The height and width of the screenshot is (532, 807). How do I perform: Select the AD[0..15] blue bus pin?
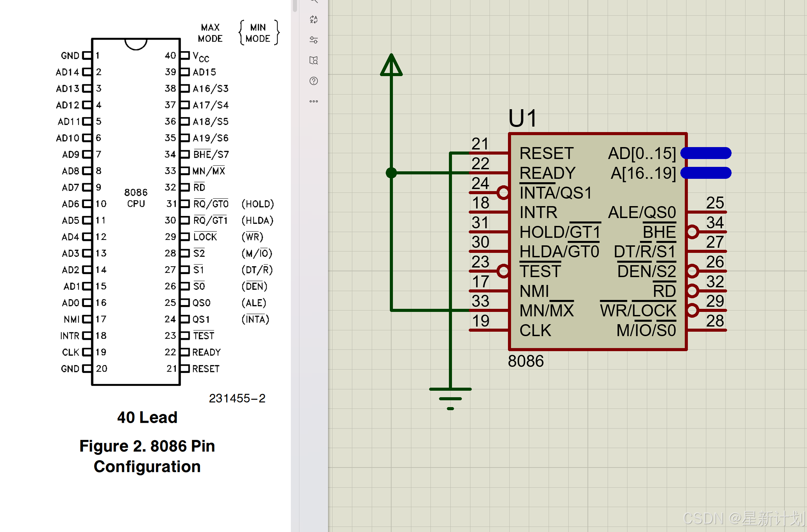point(706,153)
